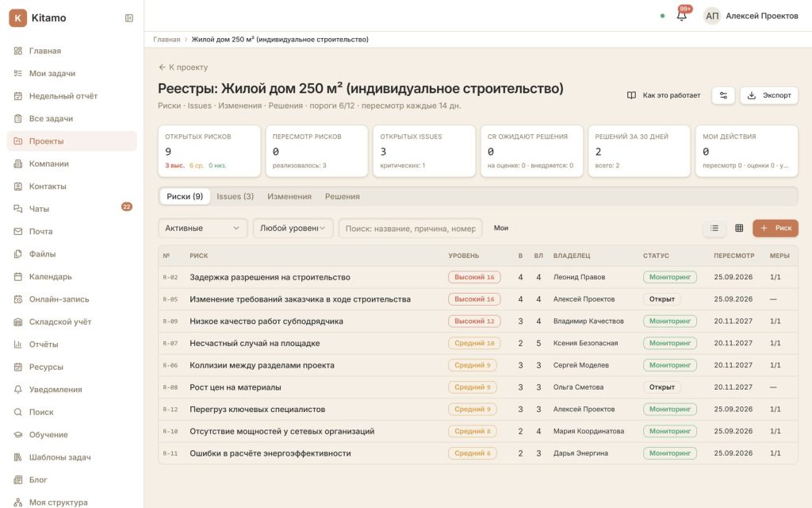Open Файлы in the sidebar
This screenshot has width=812, height=508.
[x=71, y=254]
